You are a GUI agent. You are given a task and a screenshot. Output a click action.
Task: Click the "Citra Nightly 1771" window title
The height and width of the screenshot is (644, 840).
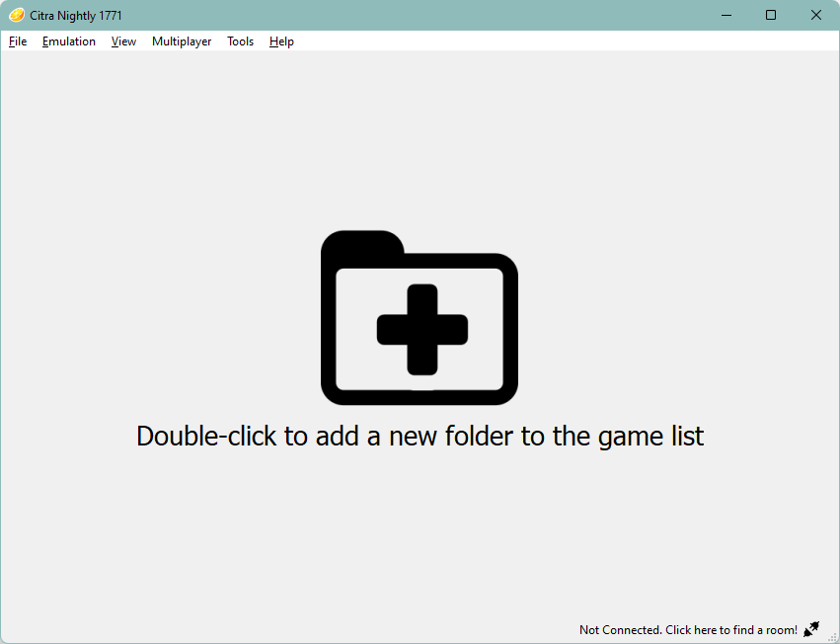(76, 16)
